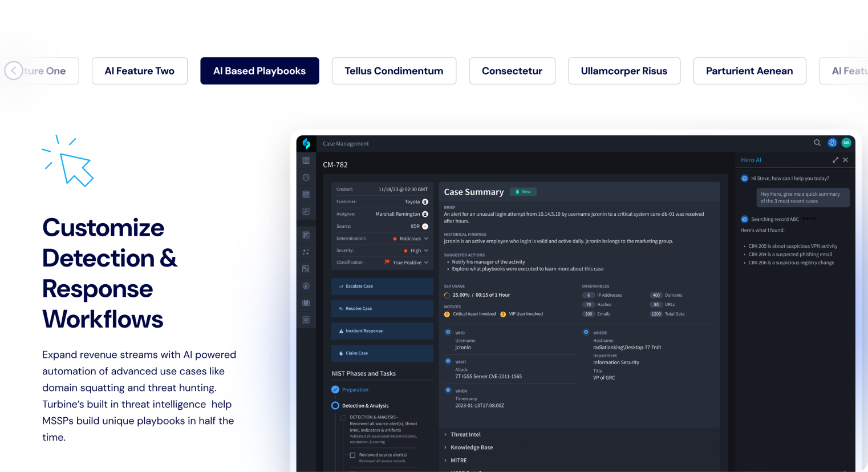
Task: Click the Toyota customer icon
Action: coord(425,201)
